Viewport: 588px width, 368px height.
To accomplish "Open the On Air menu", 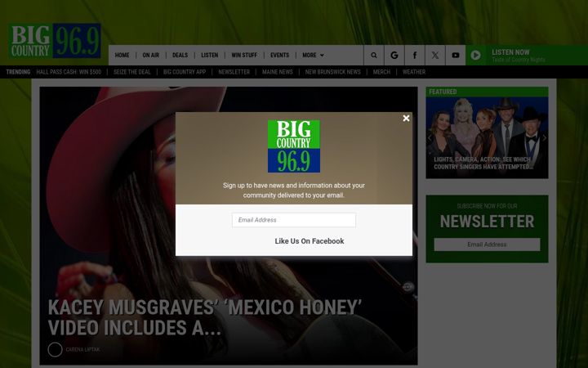I will pyautogui.click(x=151, y=56).
